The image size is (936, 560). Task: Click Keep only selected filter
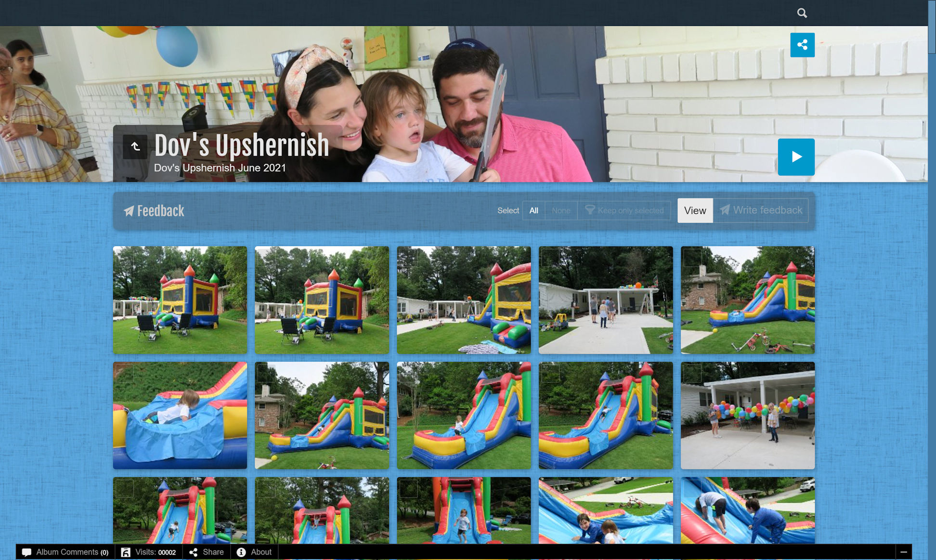point(624,210)
